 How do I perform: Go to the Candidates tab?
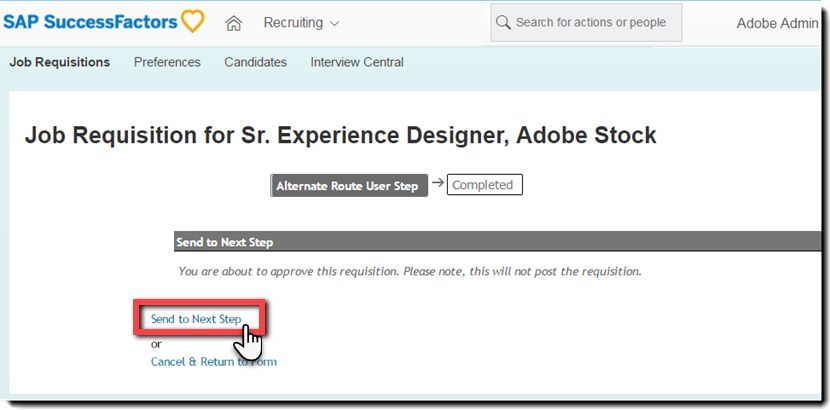(256, 62)
